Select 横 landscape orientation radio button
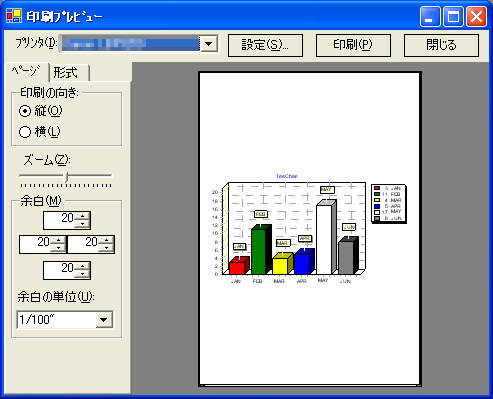This screenshot has height=399, width=493. coord(25,132)
